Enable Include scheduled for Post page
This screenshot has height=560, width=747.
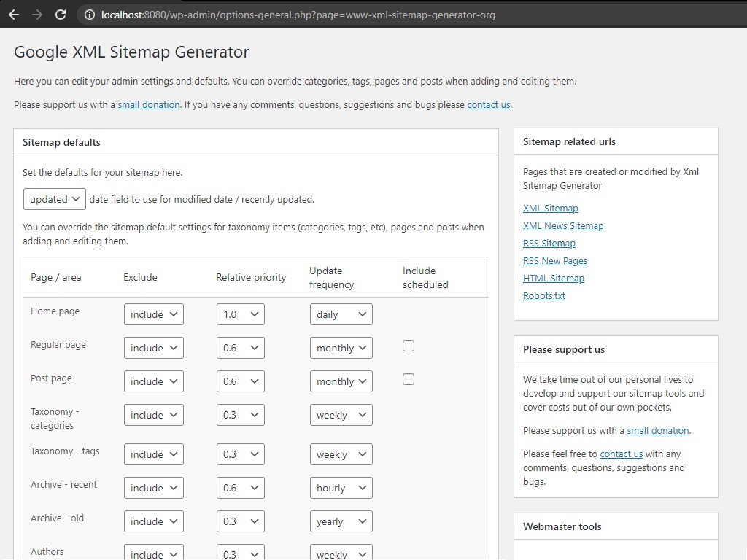(x=409, y=379)
